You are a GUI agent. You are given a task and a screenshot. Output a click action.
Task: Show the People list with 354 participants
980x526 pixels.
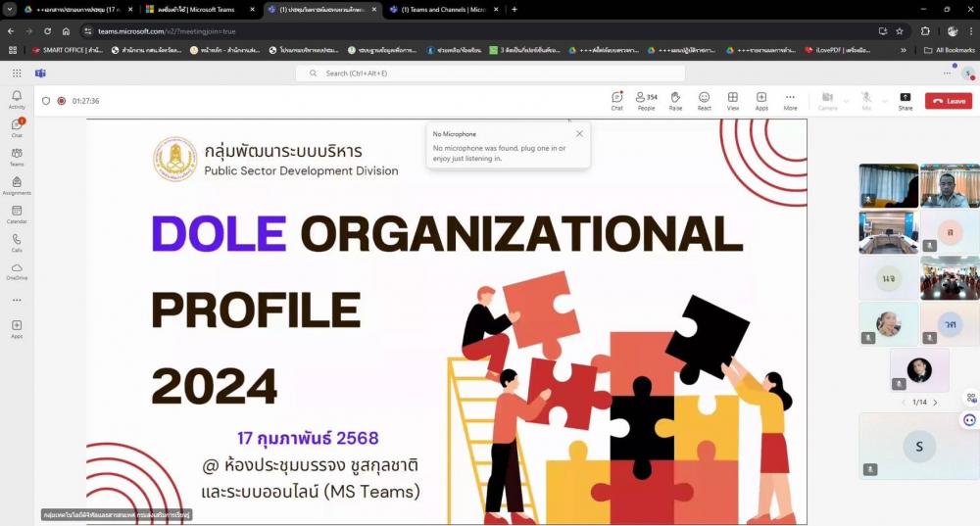(646, 101)
